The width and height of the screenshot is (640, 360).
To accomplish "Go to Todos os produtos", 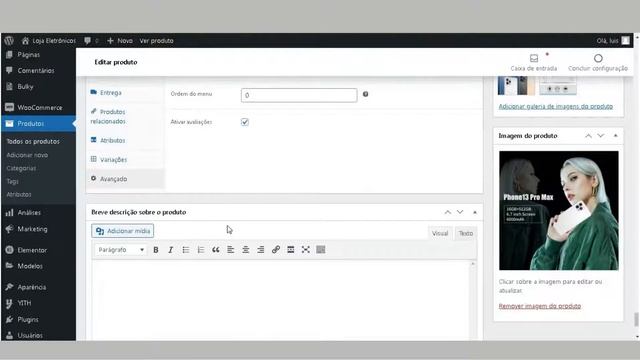I will coord(33,141).
